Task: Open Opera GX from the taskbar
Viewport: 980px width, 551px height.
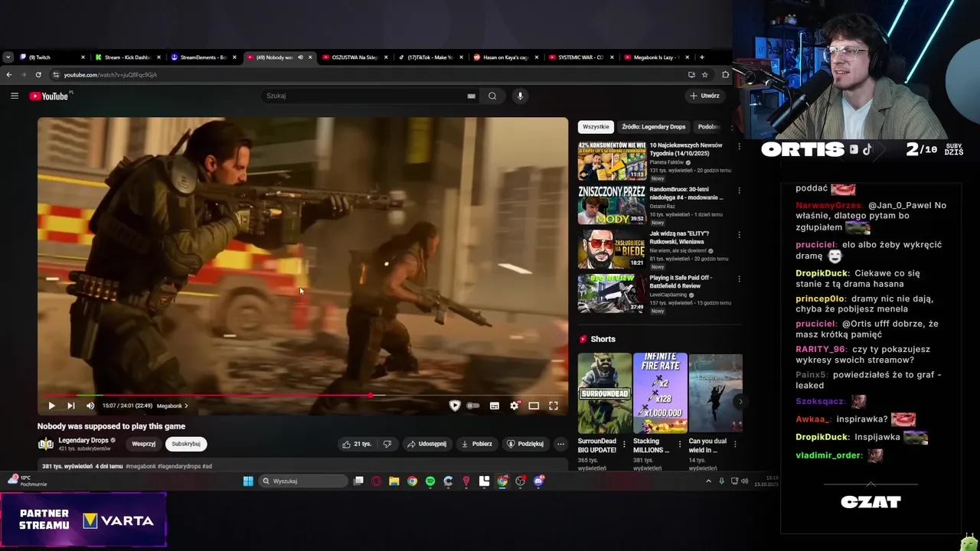Action: click(x=376, y=481)
